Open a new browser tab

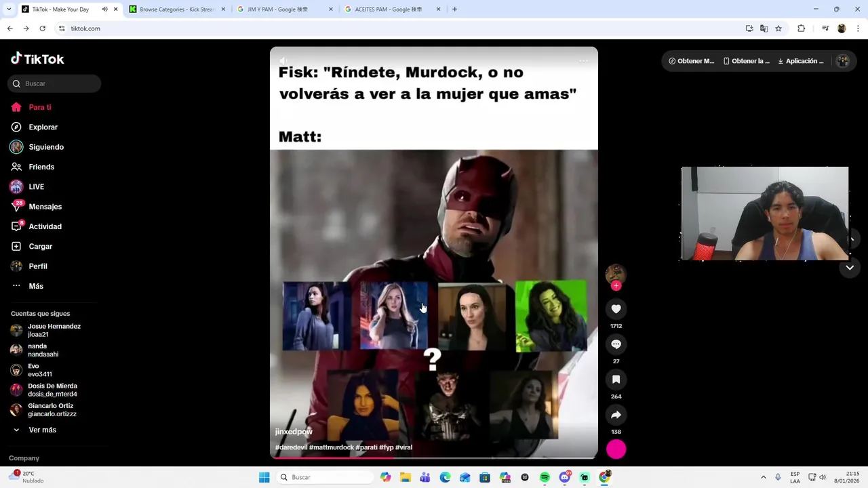(x=454, y=9)
